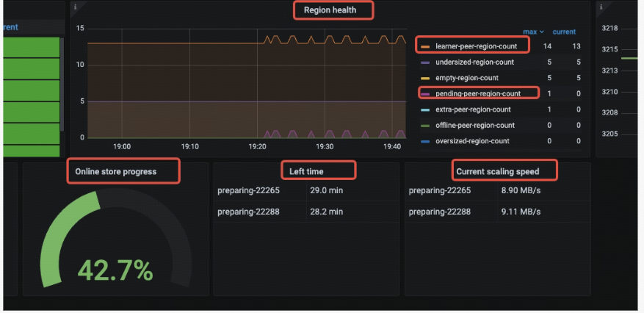Click the left panel's vertical scrollbar
Screen dimensions: 644x313
tap(62, 84)
